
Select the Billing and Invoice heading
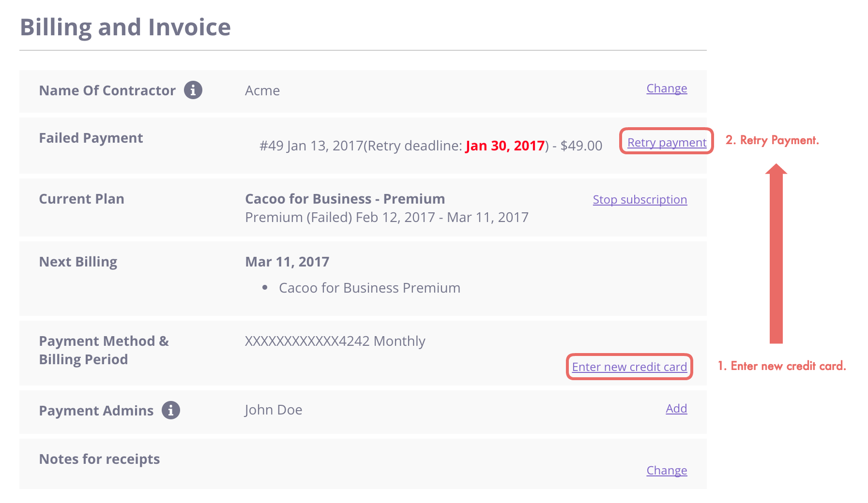125,27
